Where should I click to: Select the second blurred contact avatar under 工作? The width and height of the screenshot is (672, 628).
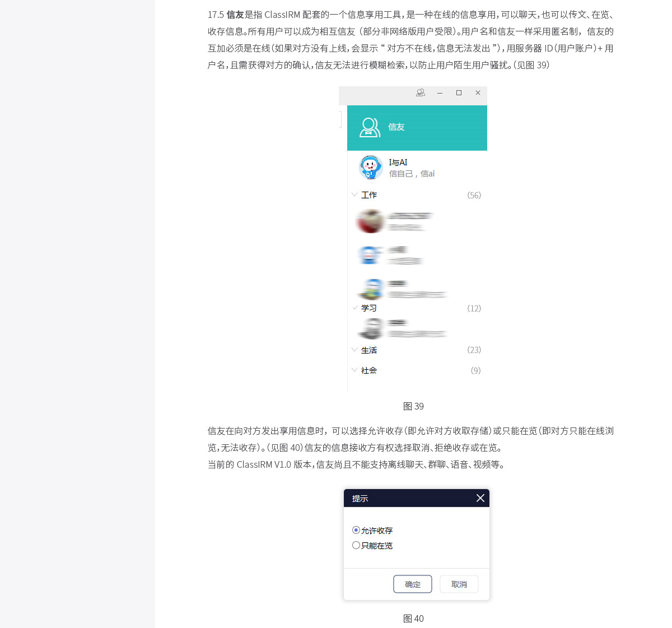[x=370, y=255]
